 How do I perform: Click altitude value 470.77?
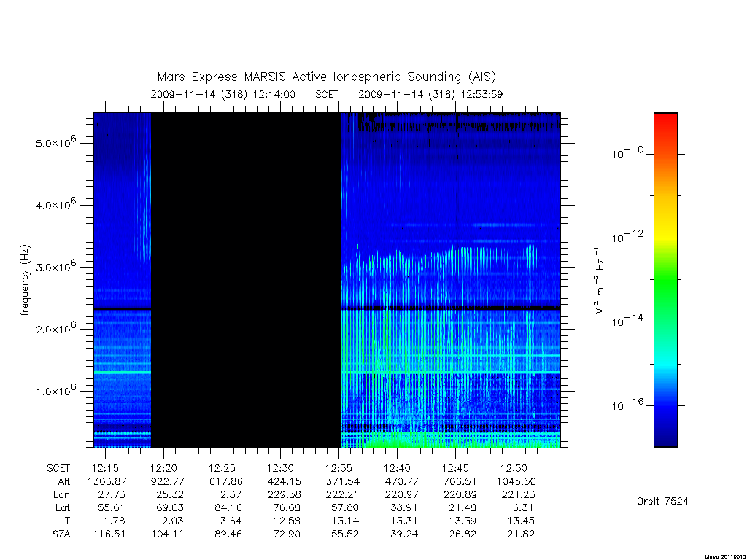(401, 481)
